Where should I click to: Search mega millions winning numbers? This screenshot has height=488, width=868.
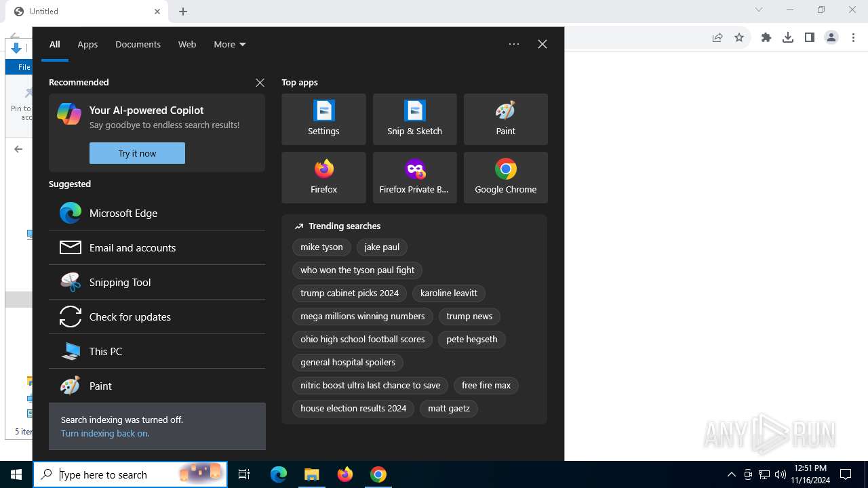(x=363, y=317)
